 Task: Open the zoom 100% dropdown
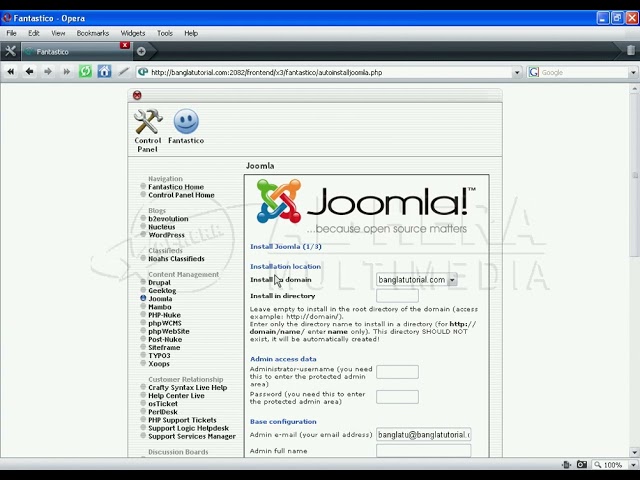pos(633,464)
